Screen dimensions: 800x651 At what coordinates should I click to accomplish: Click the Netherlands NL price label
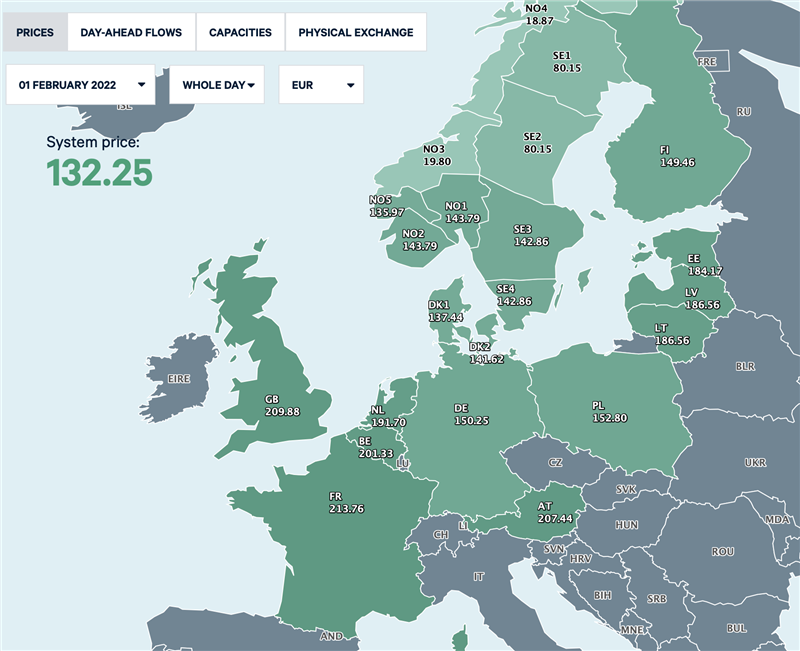(387, 416)
